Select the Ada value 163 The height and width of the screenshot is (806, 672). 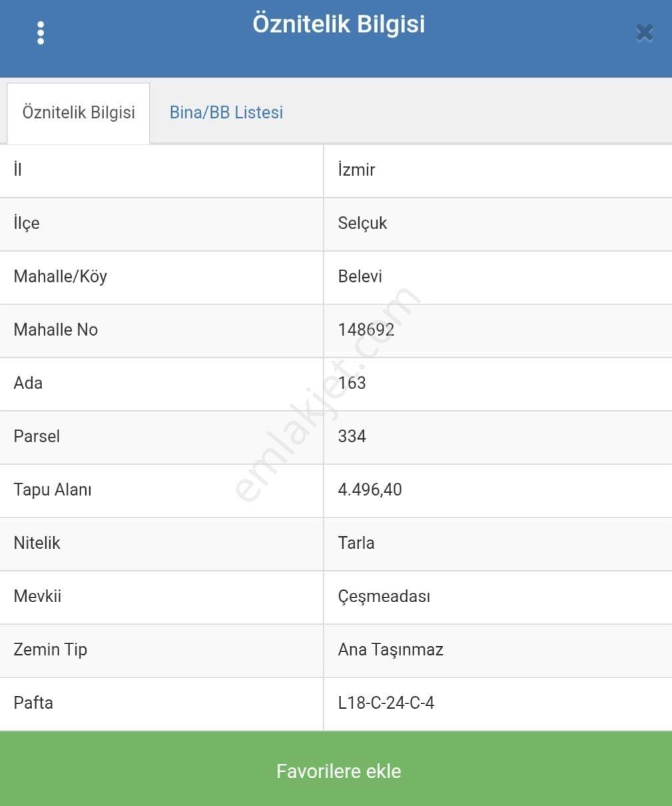coord(352,383)
